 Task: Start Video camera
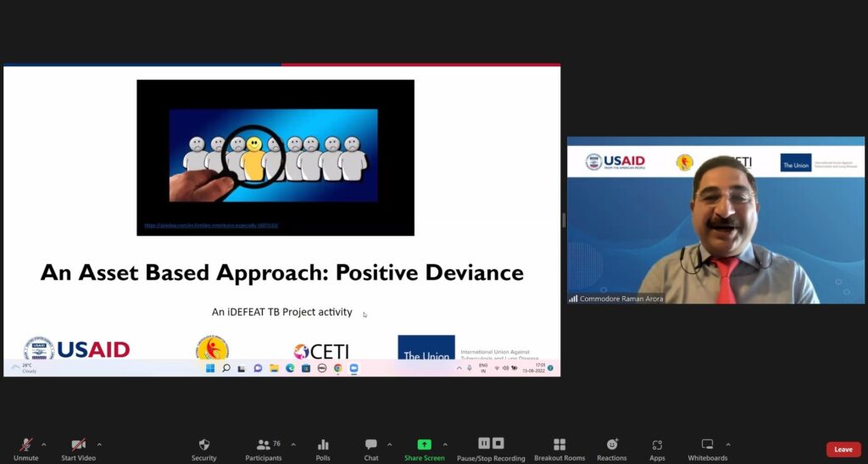point(79,445)
